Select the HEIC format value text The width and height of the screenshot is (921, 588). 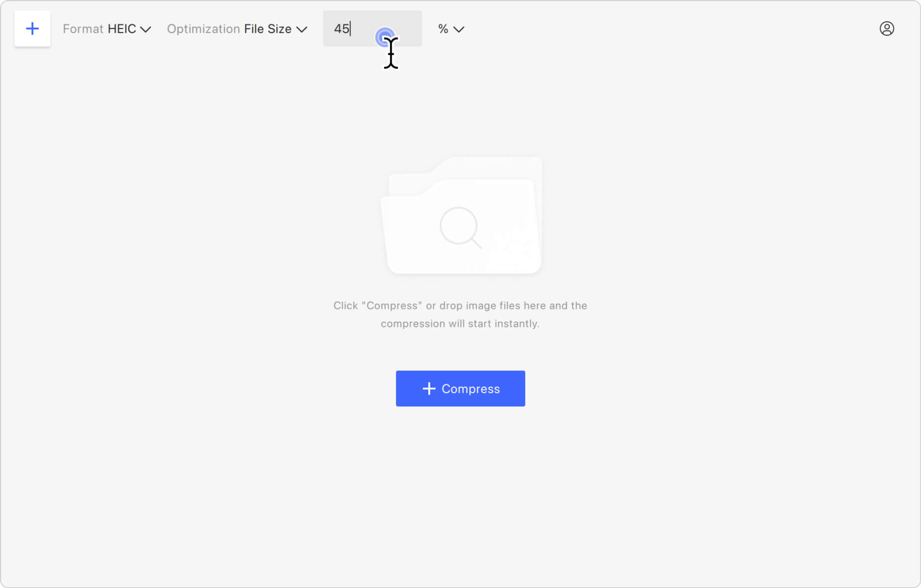(x=122, y=29)
